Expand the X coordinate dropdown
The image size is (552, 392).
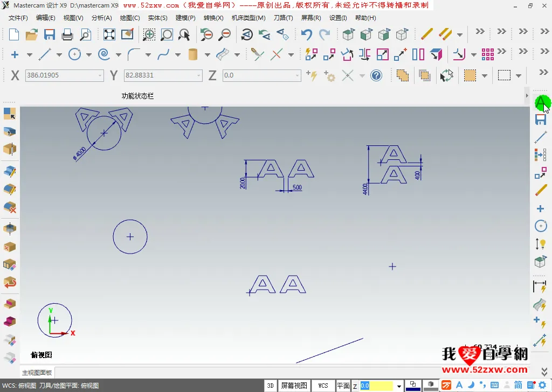[100, 75]
